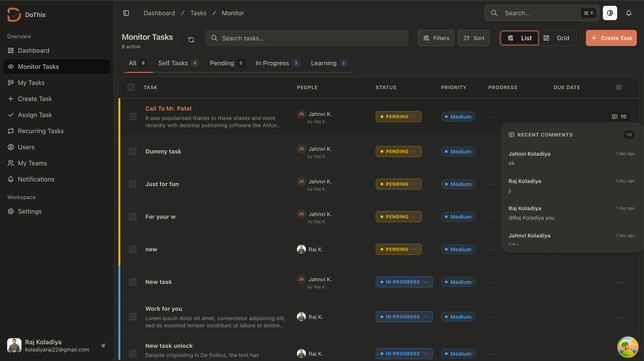This screenshot has height=361, width=644.
Task: Focus the Search tasks input field
Action: point(307,38)
